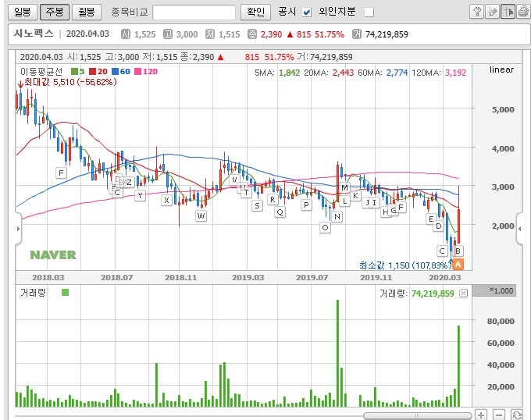Grab the horizontal chart range scrollbar handle
The height and width of the screenshot is (420, 531).
(417, 415)
